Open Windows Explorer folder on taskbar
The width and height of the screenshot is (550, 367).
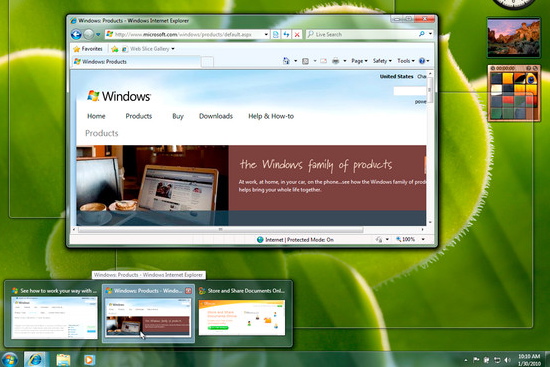coord(63,360)
